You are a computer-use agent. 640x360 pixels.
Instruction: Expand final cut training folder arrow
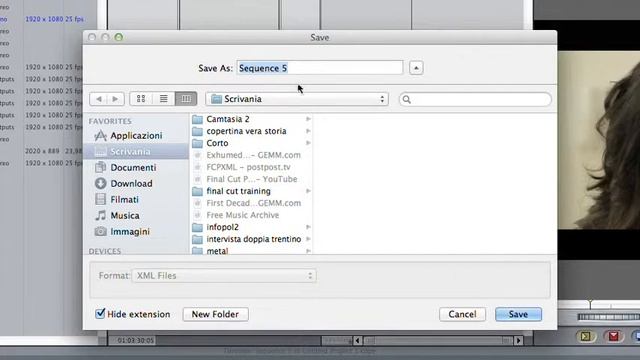click(x=308, y=191)
